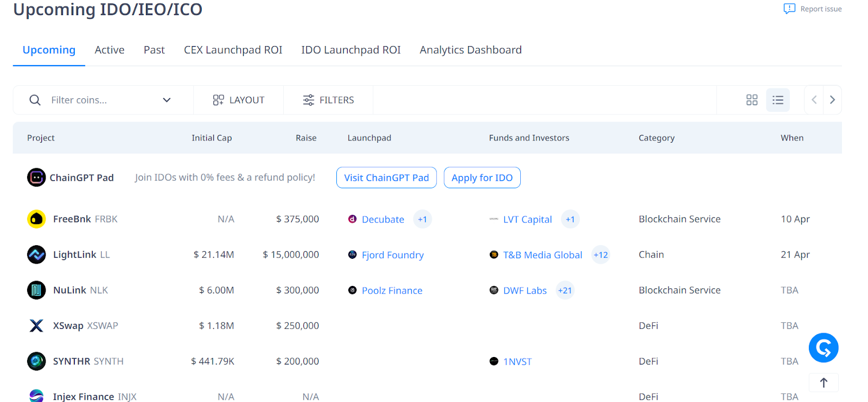Click the 1NVST logo icon
The width and height of the screenshot is (868, 402).
(x=494, y=361)
